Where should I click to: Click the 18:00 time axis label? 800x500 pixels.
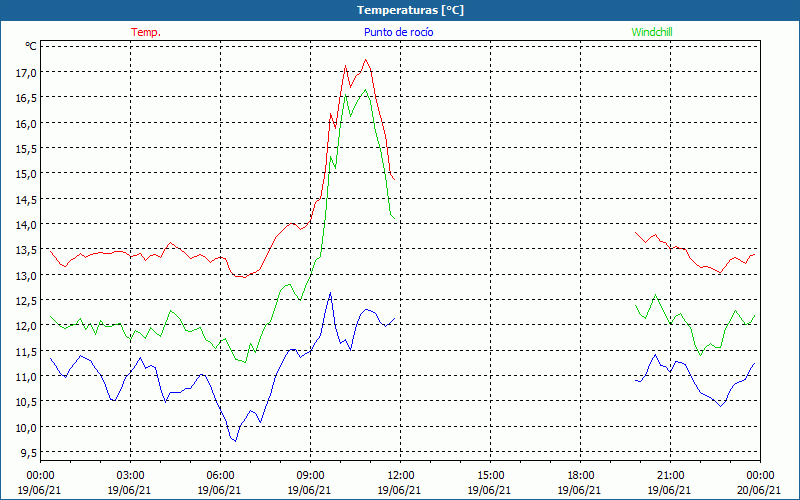(x=580, y=476)
